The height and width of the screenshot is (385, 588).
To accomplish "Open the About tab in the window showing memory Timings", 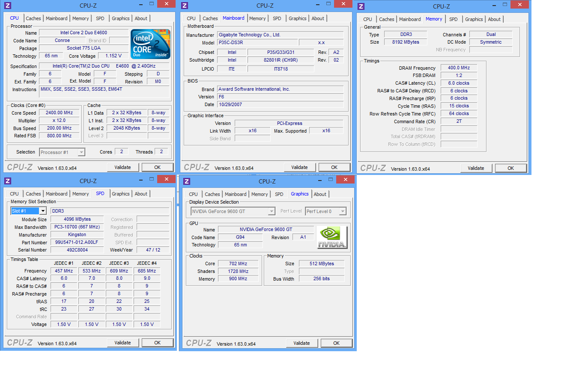I will click(x=494, y=19).
